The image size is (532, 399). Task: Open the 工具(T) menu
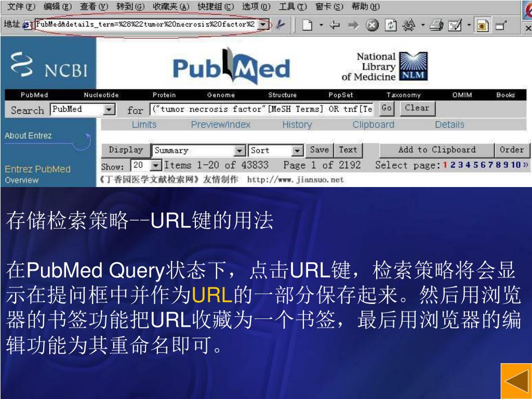[293, 6]
